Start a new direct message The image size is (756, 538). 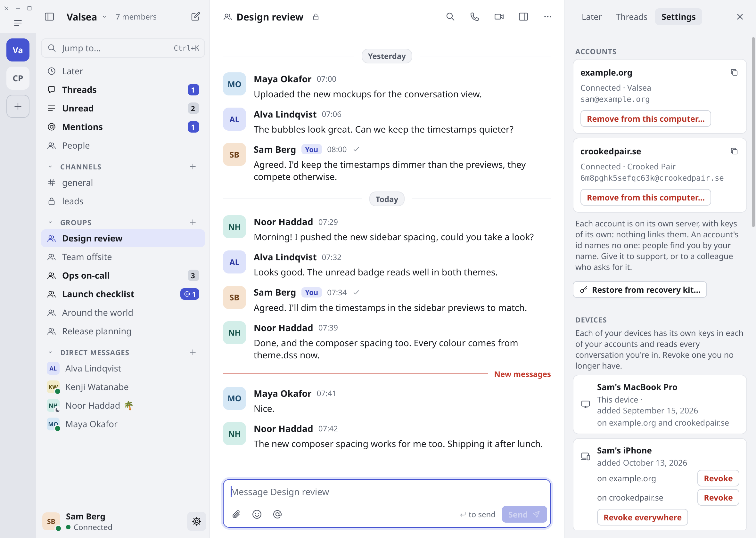click(193, 353)
